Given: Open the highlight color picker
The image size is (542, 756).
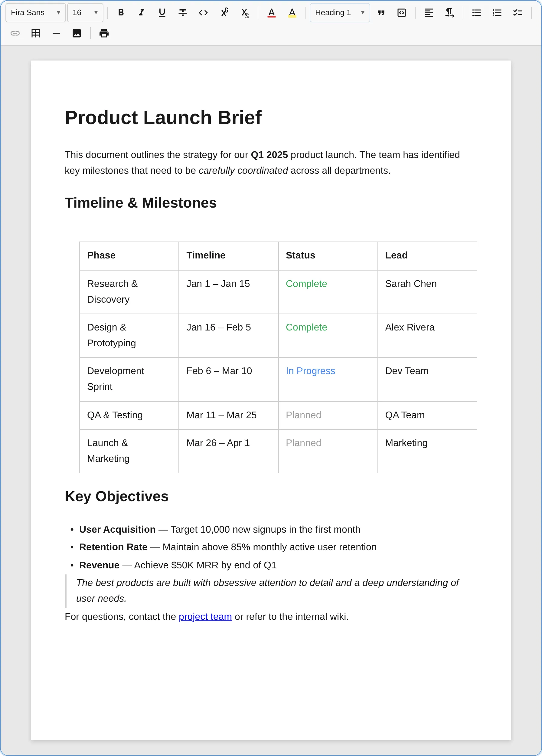Looking at the screenshot, I should [292, 13].
